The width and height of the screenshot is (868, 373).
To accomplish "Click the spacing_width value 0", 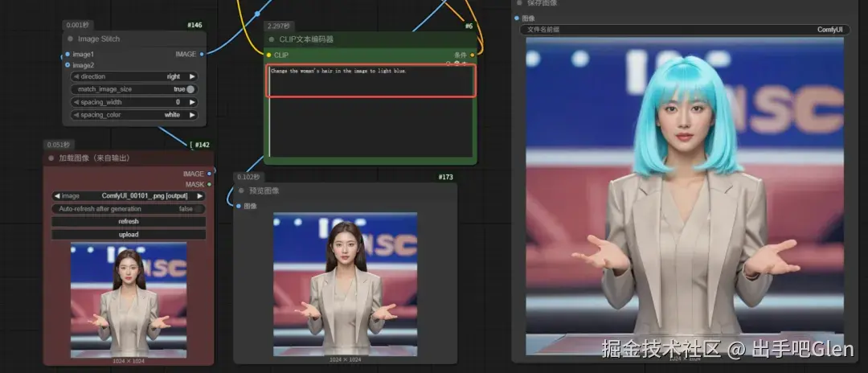I will pos(178,102).
